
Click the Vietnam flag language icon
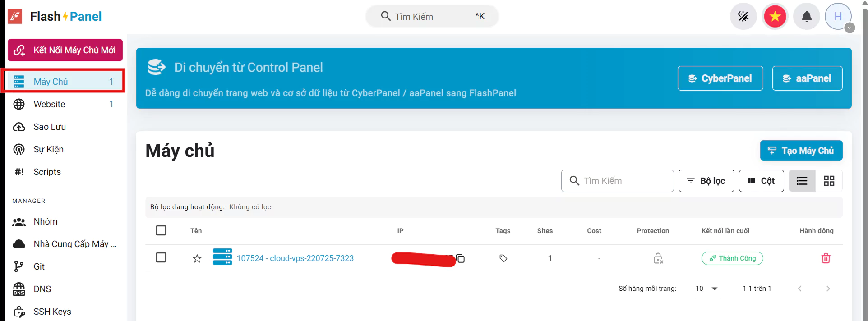pos(775,17)
